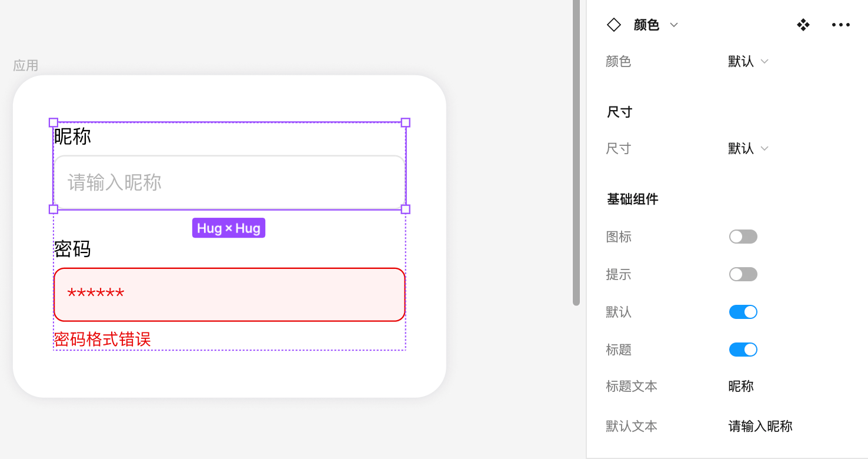Enable the 提示 toggle
Screen dimensions: 868x459
(x=743, y=274)
